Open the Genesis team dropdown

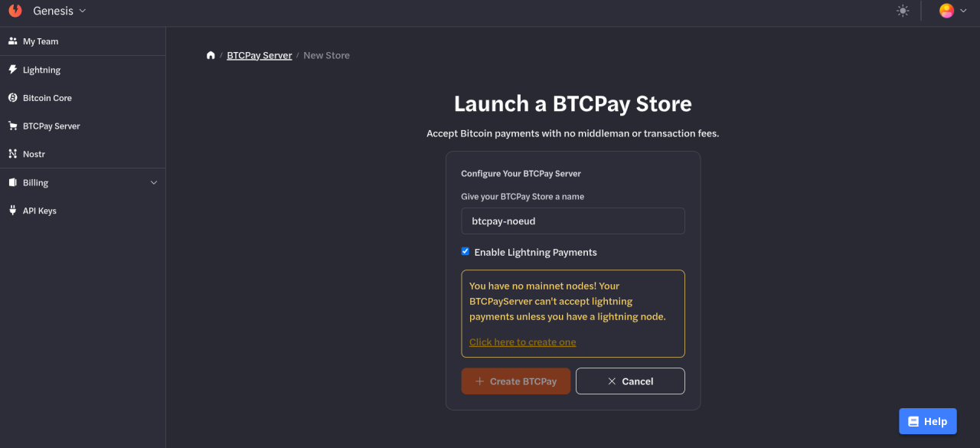[60, 11]
